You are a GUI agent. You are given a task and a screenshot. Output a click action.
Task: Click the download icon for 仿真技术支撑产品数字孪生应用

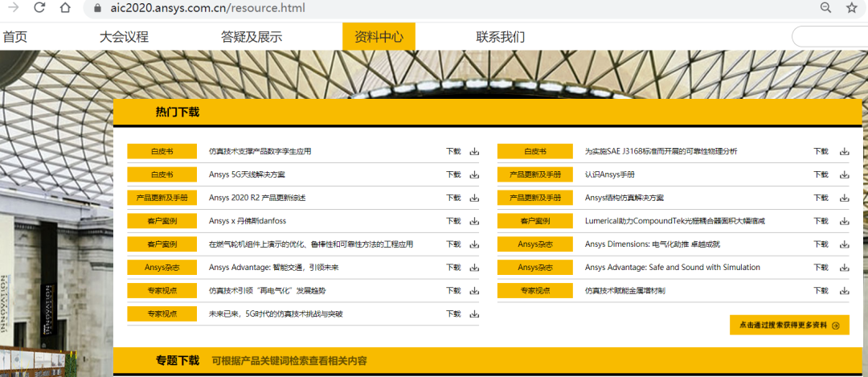[474, 151]
